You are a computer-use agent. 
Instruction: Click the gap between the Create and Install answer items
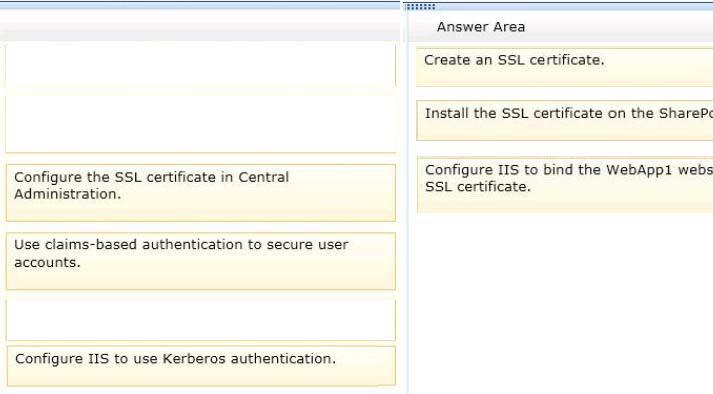click(x=564, y=94)
